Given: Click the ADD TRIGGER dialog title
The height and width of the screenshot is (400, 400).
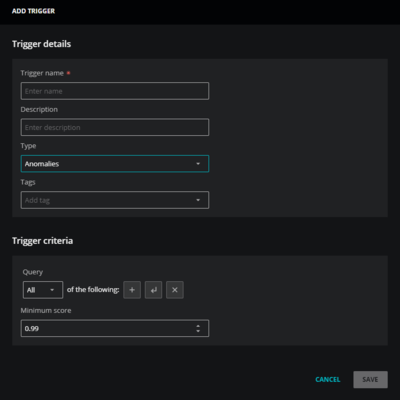Looking at the screenshot, I should 33,11.
